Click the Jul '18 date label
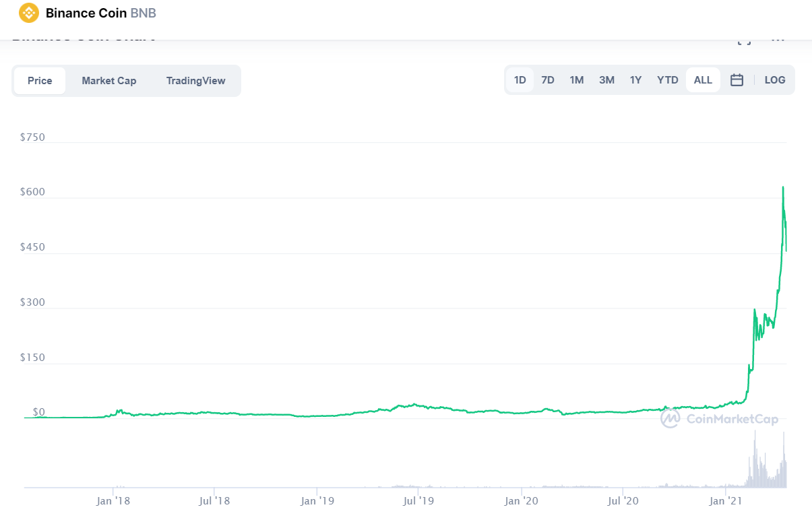The image size is (812, 526). [x=214, y=501]
